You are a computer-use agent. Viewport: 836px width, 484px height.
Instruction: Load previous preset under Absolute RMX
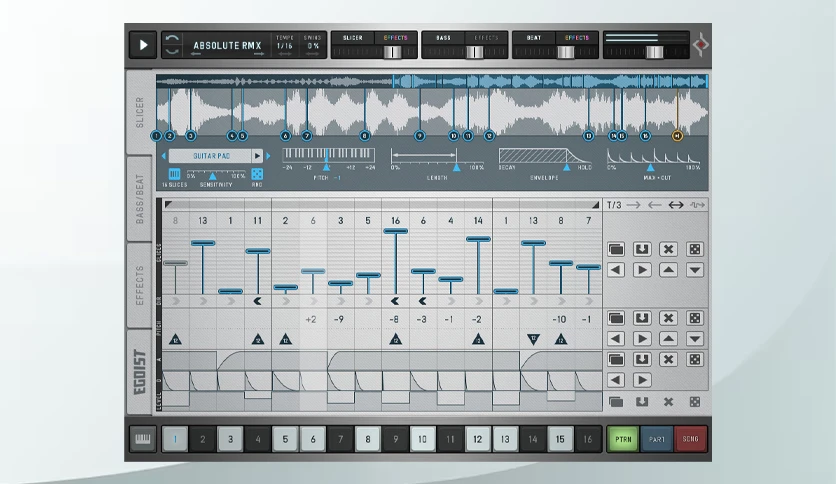point(195,54)
